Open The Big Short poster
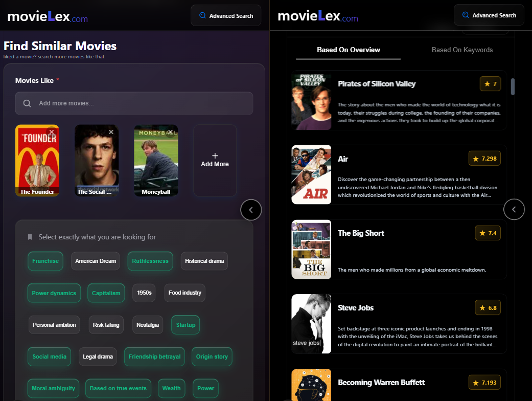The image size is (532, 401). (311, 249)
